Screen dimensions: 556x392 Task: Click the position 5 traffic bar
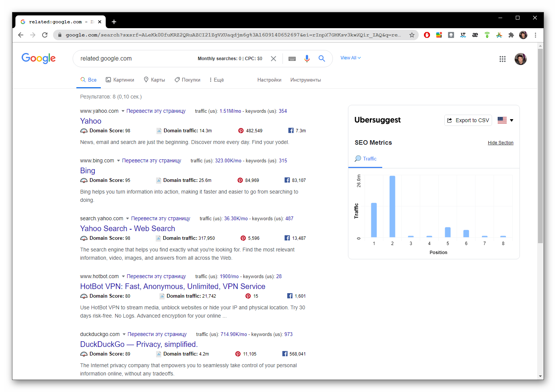click(x=448, y=232)
